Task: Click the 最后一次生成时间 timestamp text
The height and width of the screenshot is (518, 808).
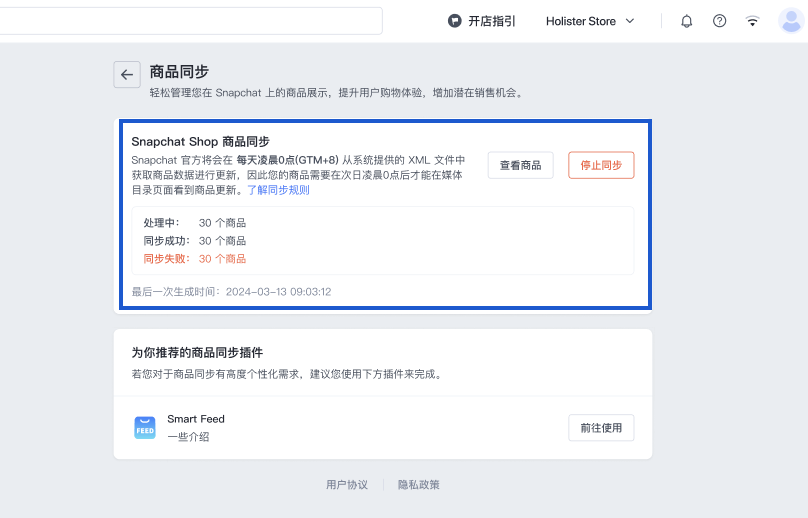Action: coord(231,292)
